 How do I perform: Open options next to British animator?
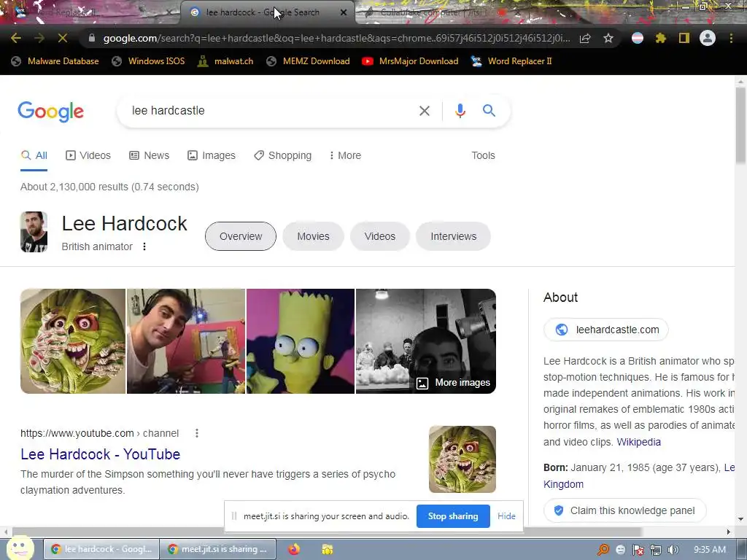pos(144,246)
